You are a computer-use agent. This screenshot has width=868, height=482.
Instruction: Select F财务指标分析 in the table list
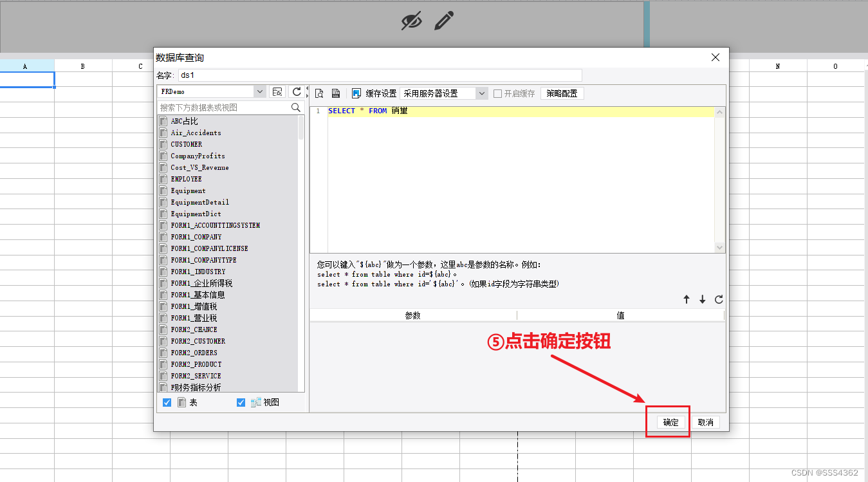196,387
